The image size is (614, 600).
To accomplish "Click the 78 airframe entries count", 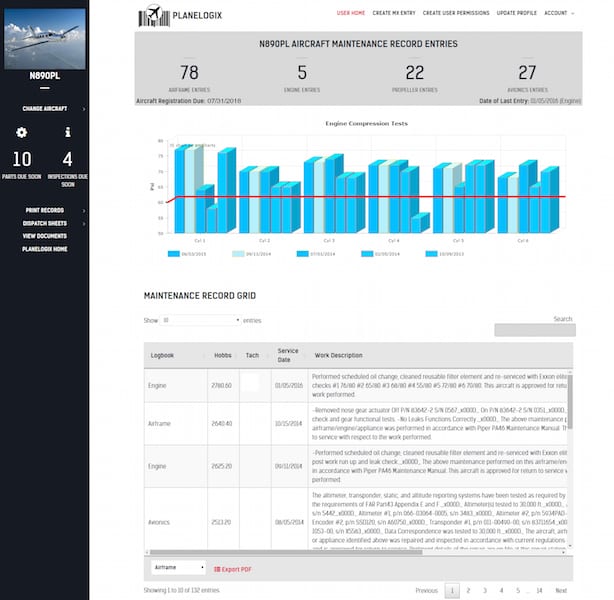I will 189,72.
